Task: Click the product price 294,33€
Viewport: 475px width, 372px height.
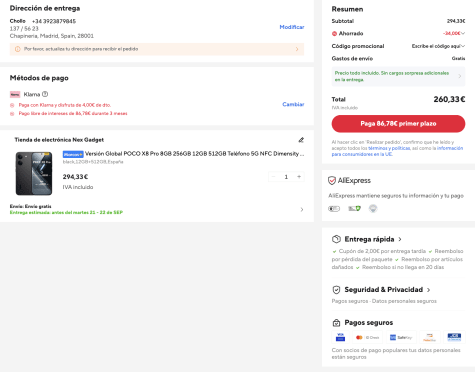Action: 75,177
